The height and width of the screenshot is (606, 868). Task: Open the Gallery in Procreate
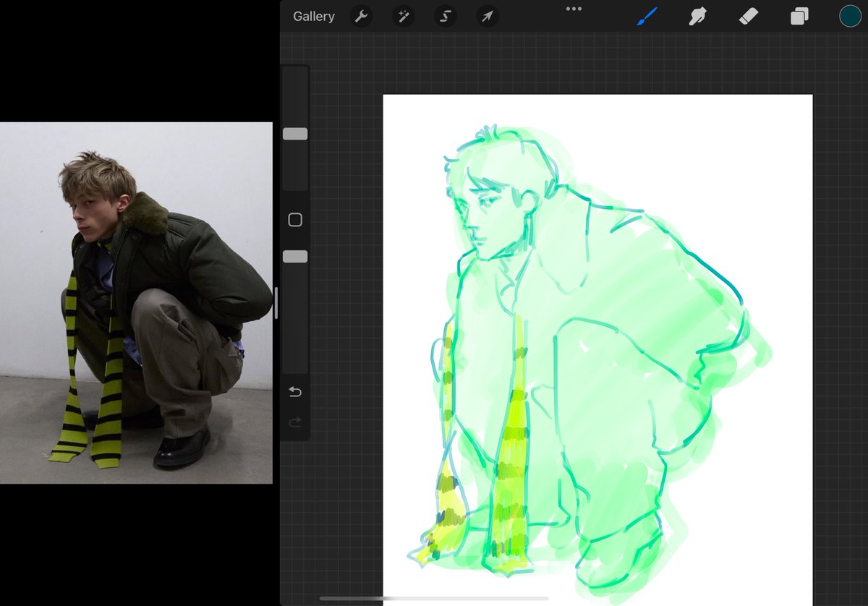pyautogui.click(x=314, y=16)
